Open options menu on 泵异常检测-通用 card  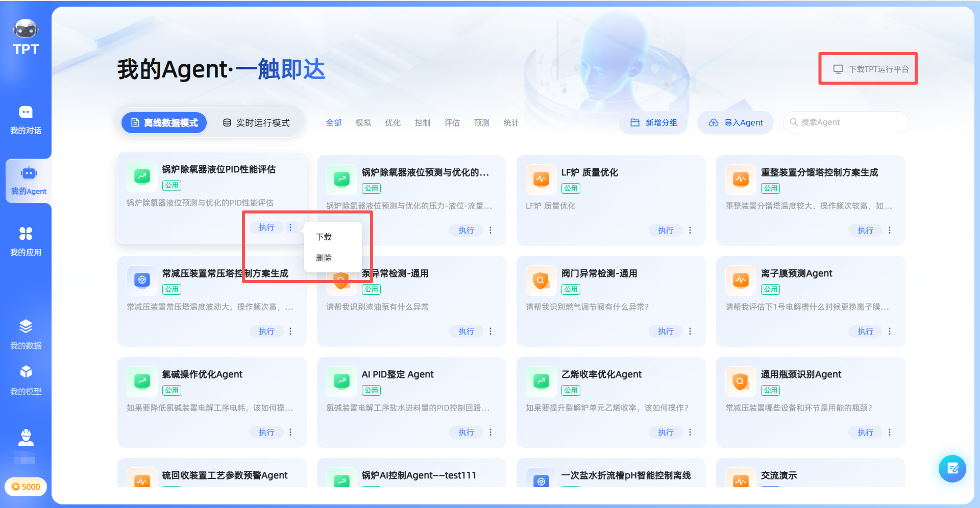490,331
